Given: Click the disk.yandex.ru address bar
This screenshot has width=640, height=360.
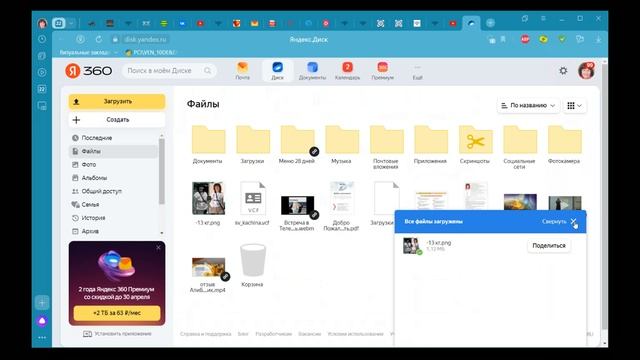Looking at the screenshot, I should [145, 39].
